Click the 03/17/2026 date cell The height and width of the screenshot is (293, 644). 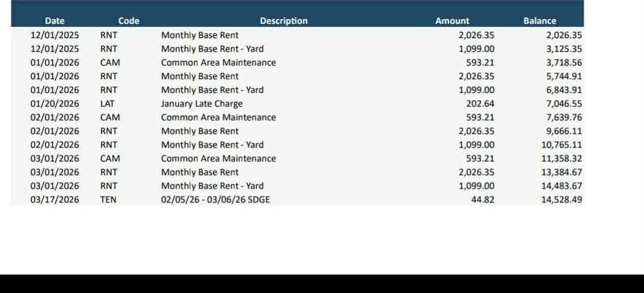pyautogui.click(x=55, y=200)
